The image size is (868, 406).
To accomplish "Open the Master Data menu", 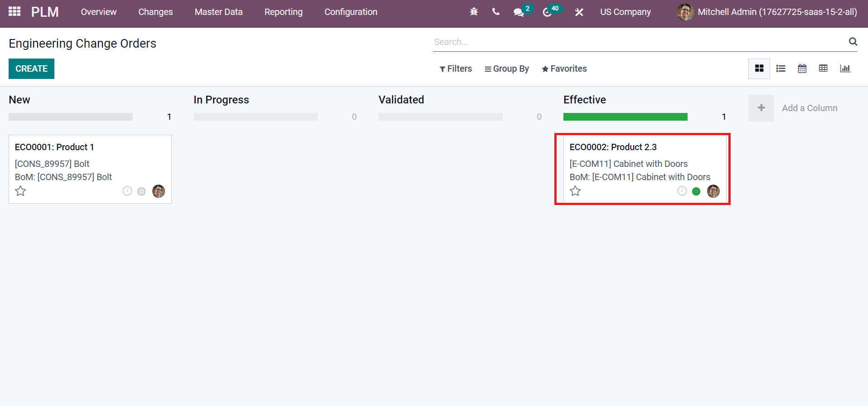I will pos(218,12).
